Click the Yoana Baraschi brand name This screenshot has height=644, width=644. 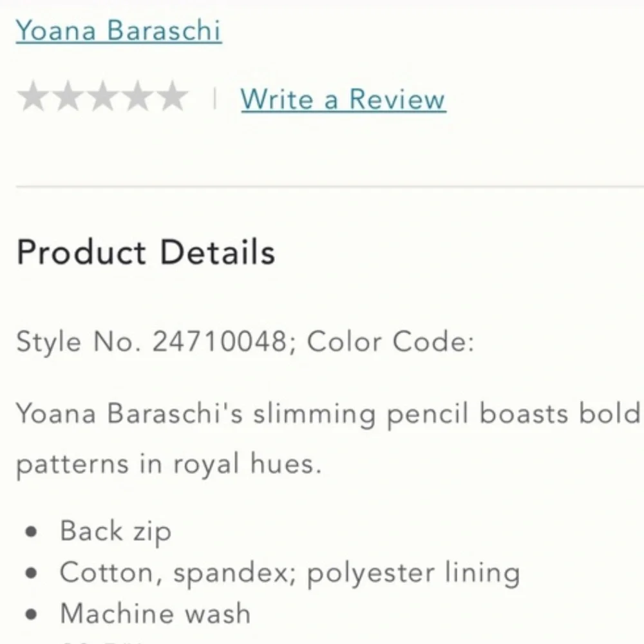pos(119,30)
